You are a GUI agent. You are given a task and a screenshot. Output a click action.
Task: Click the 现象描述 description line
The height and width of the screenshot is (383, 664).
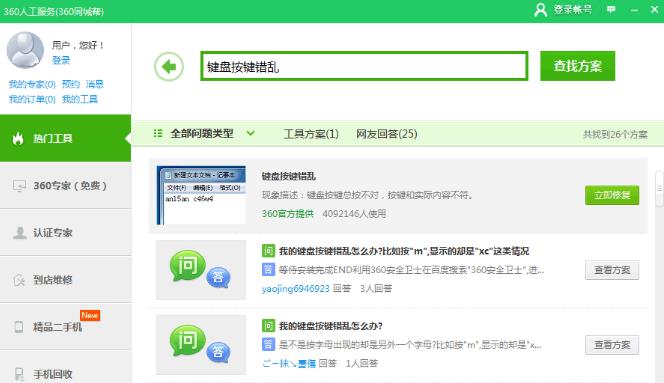click(367, 195)
